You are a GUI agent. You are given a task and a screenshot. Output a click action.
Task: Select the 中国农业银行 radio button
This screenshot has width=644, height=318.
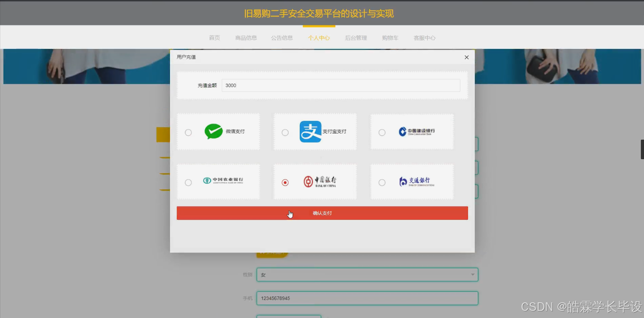[x=188, y=183]
